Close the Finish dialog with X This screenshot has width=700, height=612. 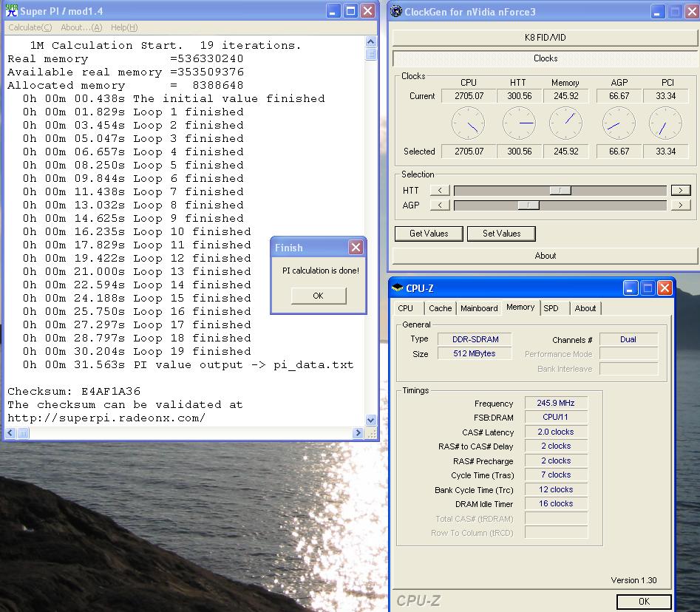pos(356,248)
